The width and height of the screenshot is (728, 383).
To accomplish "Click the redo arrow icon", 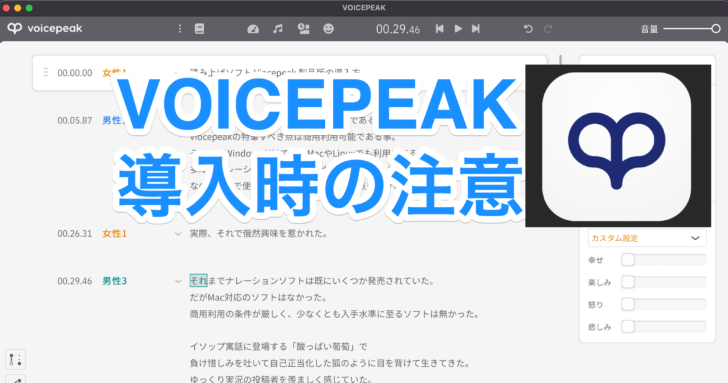I will coord(548,29).
